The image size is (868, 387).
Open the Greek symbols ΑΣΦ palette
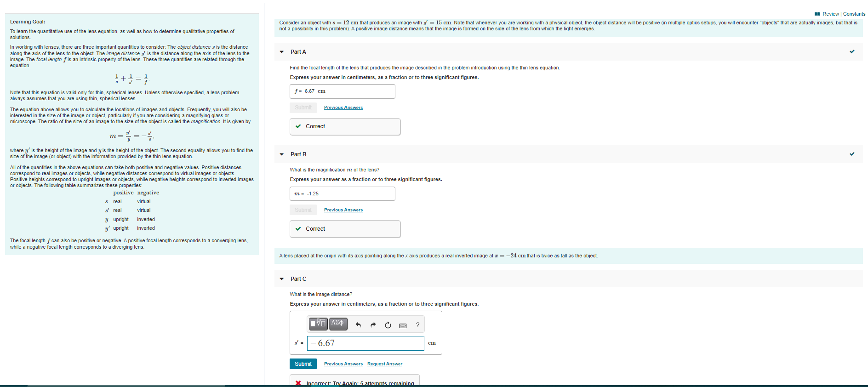coord(337,324)
